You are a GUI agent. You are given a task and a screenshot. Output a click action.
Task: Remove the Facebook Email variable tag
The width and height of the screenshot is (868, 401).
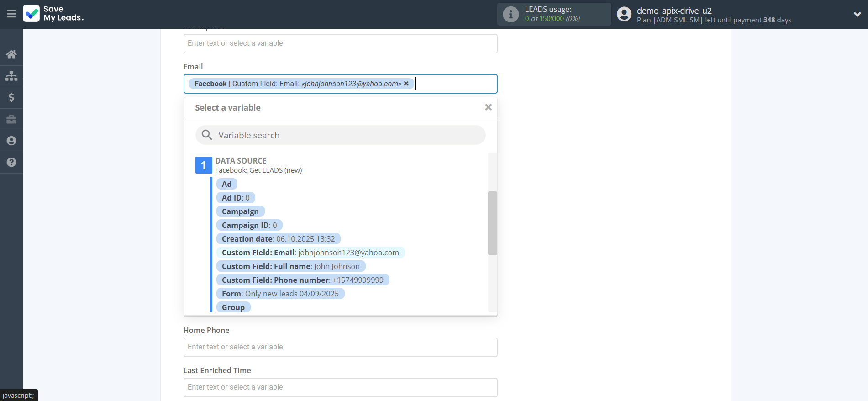coord(406,84)
